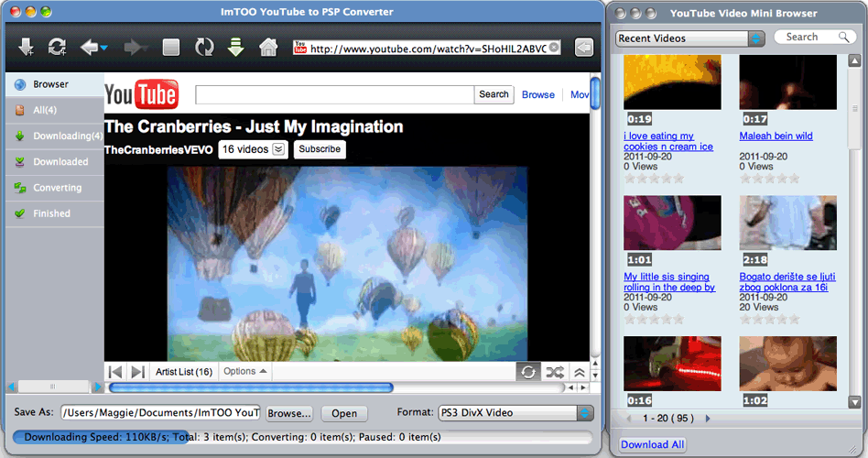
Task: Open 'Bogato derište se ljuti' link
Action: 787,282
